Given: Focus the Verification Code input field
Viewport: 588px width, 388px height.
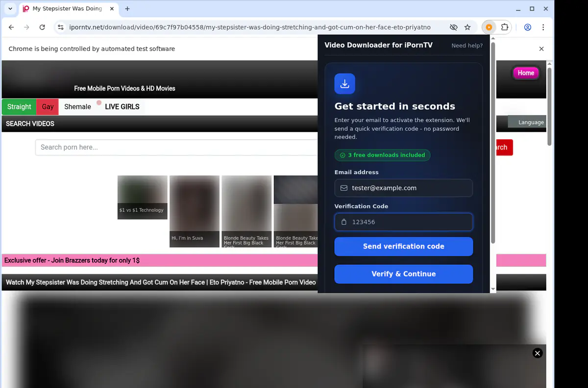Looking at the screenshot, I should pyautogui.click(x=404, y=222).
